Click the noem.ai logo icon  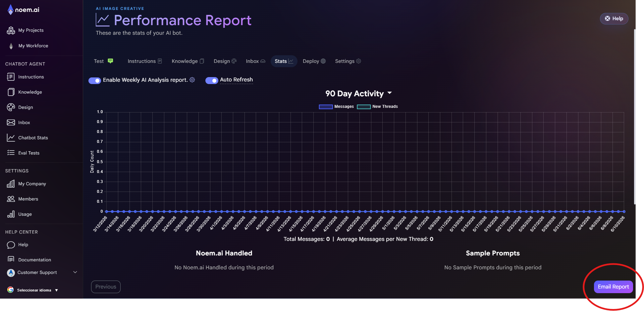(x=11, y=10)
